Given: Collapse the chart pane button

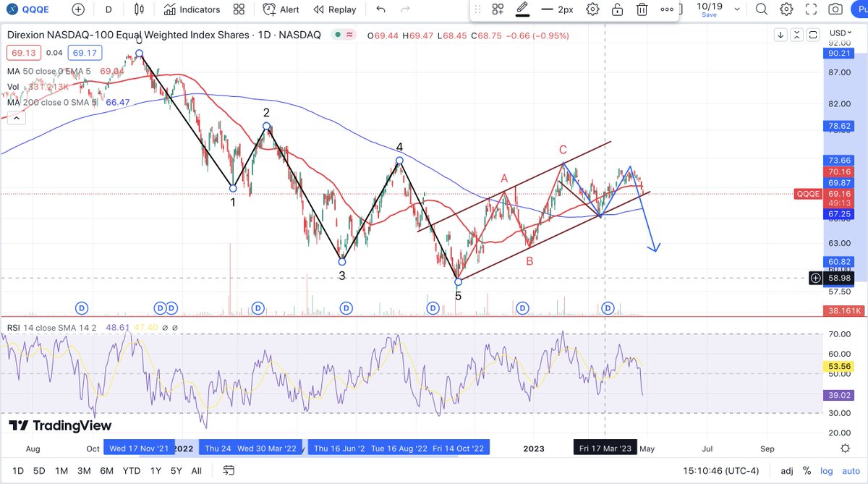Looking at the screenshot, I should click(796, 34).
